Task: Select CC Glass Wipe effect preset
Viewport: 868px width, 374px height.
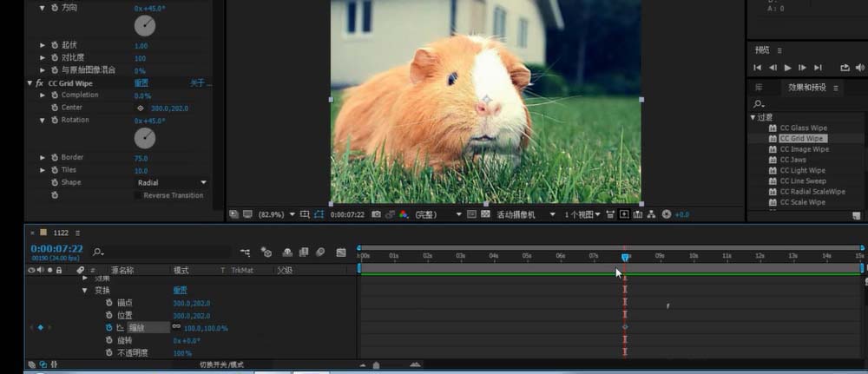Action: click(x=803, y=128)
